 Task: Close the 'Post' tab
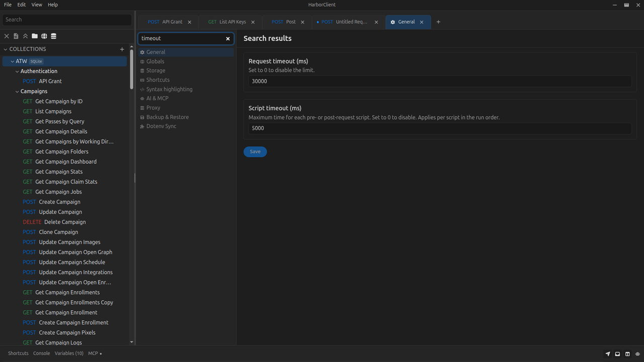coord(303,22)
